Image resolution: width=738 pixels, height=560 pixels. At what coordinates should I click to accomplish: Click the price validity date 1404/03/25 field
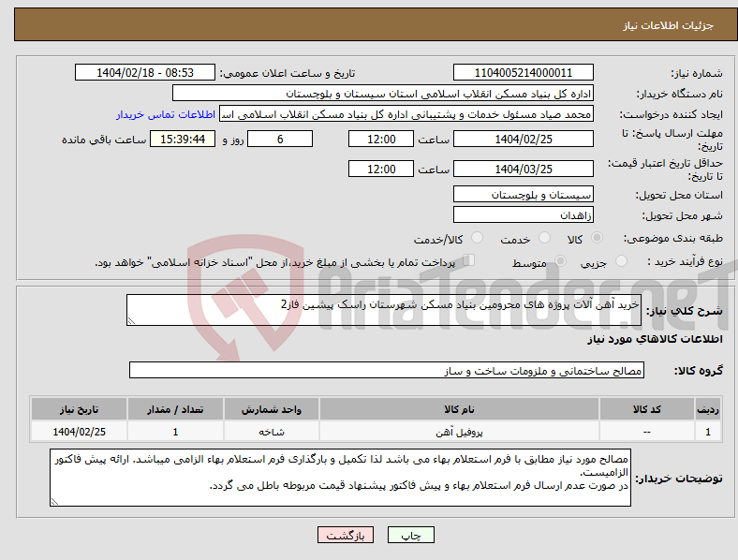click(523, 169)
